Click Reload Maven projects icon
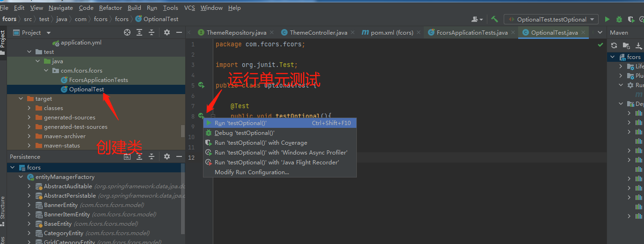This screenshot has width=644, height=244. (614, 45)
